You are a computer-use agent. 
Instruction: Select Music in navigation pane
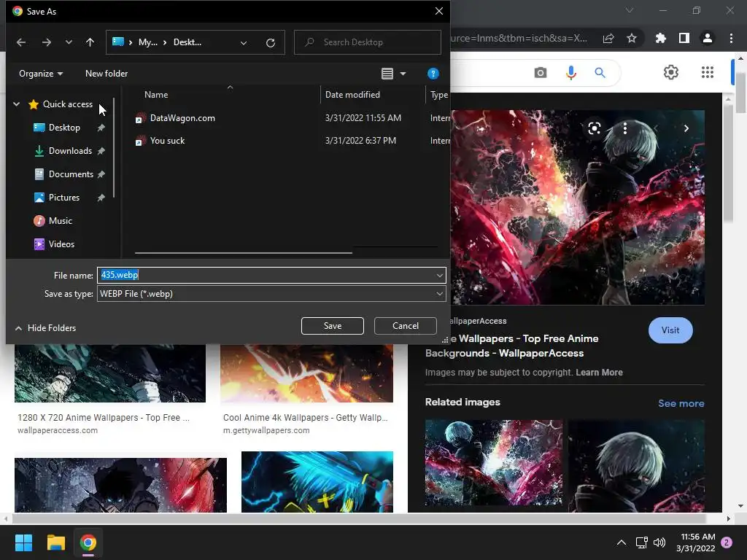tap(60, 221)
